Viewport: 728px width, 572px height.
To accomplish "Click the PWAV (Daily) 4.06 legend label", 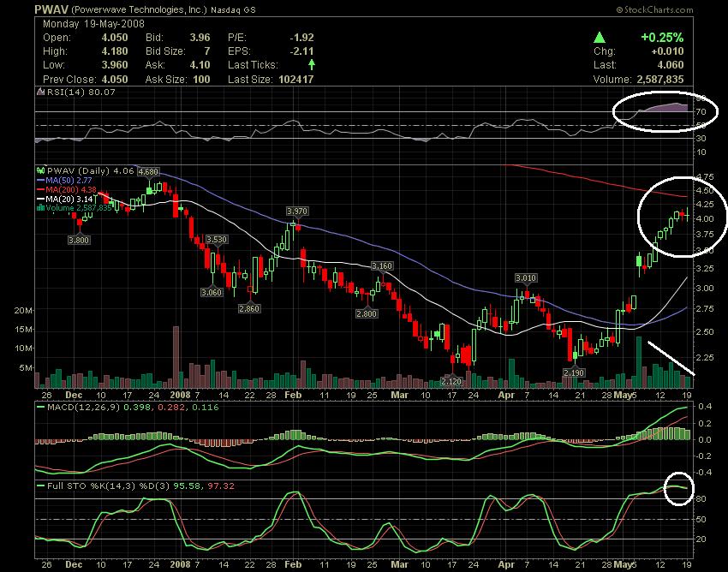I will (x=91, y=170).
